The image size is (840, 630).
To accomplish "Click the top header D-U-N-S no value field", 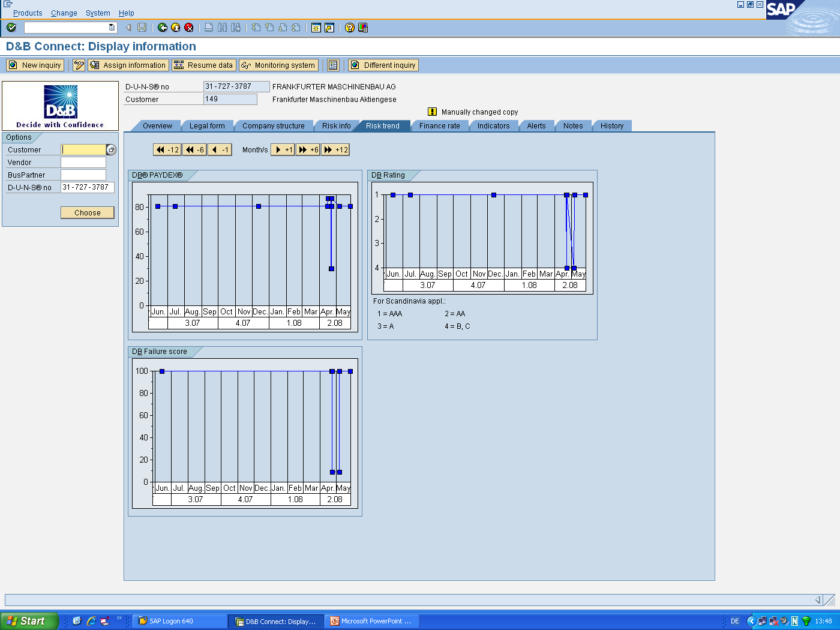I will pyautogui.click(x=236, y=86).
